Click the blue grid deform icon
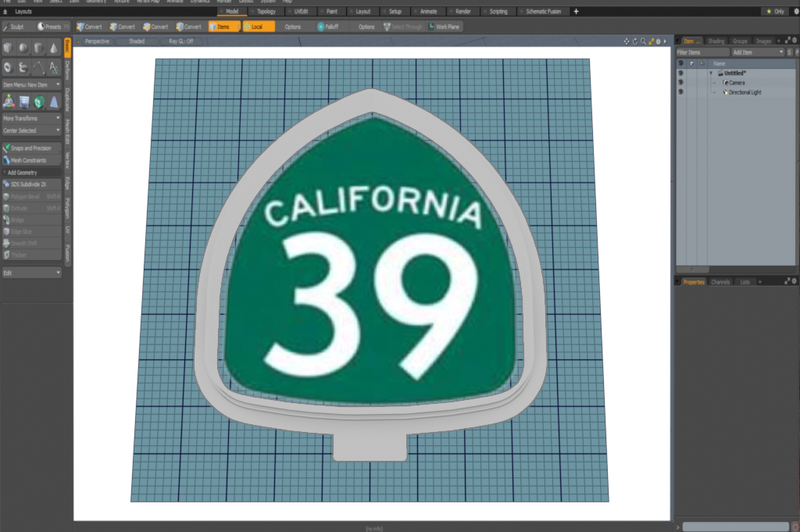 click(x=24, y=102)
